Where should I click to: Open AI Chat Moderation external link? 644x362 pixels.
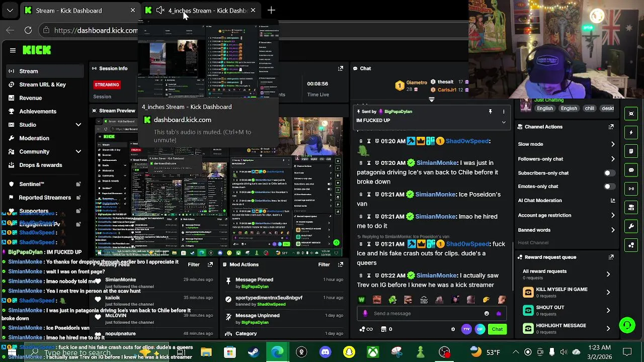tap(612, 201)
